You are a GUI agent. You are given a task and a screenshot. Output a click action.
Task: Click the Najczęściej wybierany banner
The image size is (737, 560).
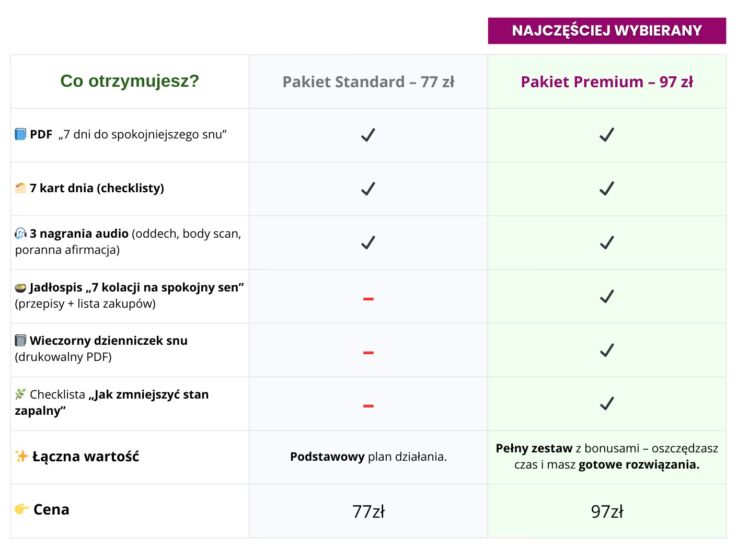(607, 31)
